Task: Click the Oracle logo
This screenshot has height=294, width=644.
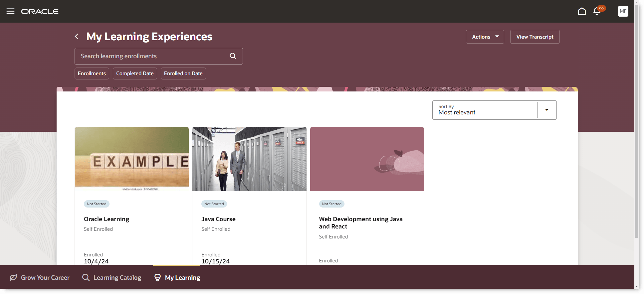Action: point(40,11)
